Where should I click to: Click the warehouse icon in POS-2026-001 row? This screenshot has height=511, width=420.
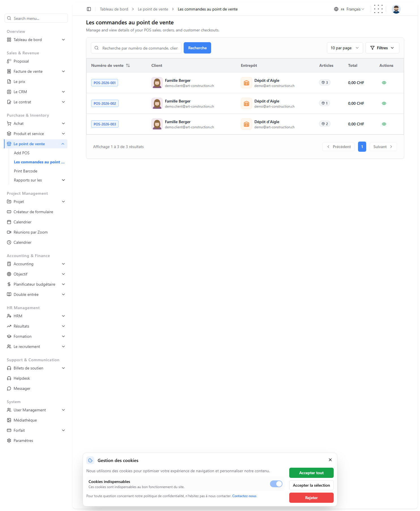click(x=247, y=83)
